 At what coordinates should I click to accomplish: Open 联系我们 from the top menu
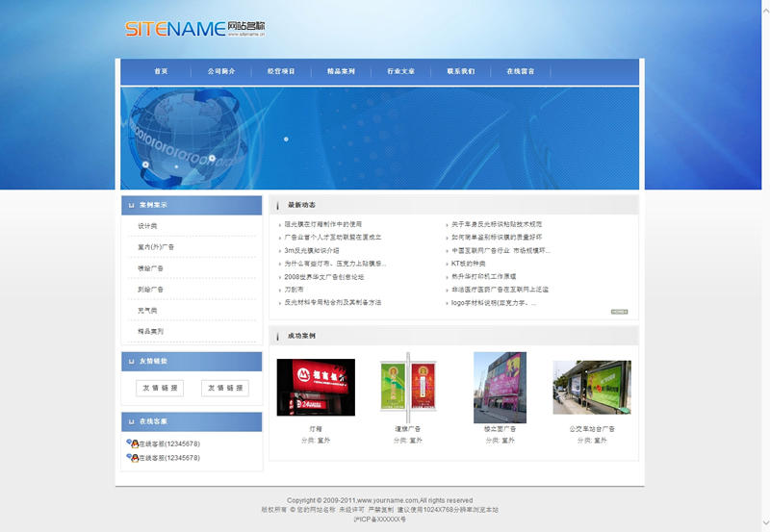click(460, 71)
